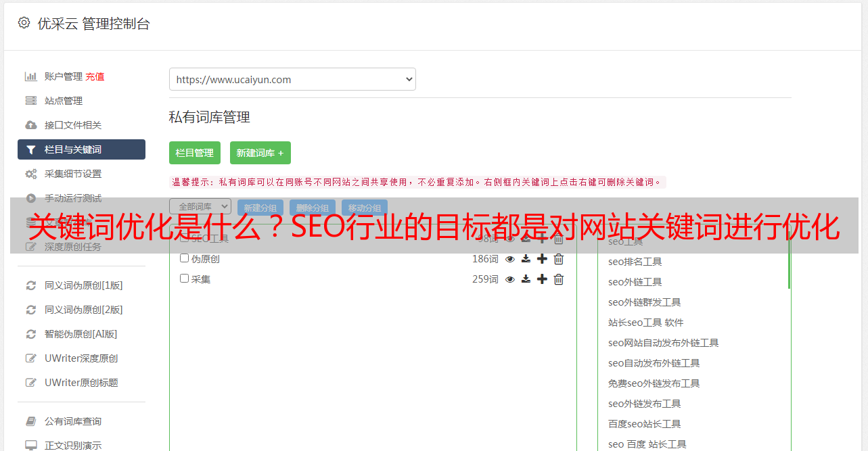Click the download icon in the 采集 row
868x451 pixels.
coord(526,279)
